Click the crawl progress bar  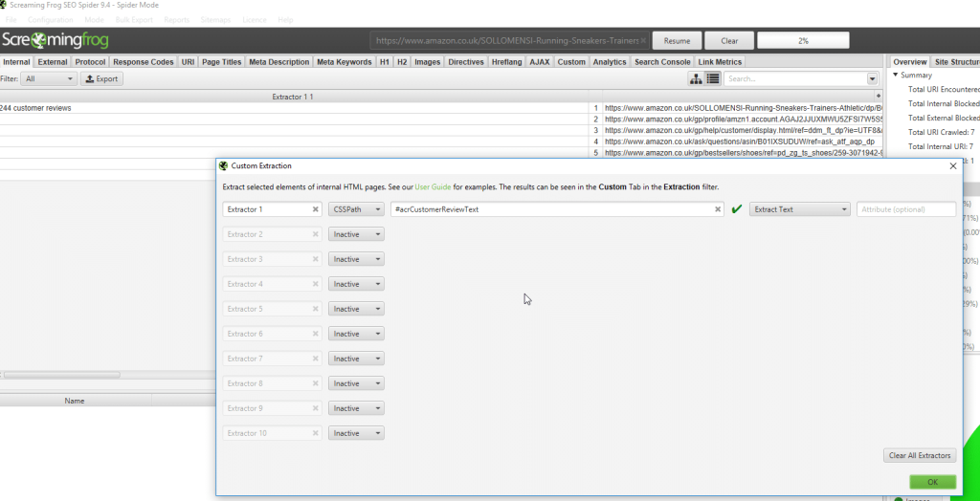click(802, 41)
